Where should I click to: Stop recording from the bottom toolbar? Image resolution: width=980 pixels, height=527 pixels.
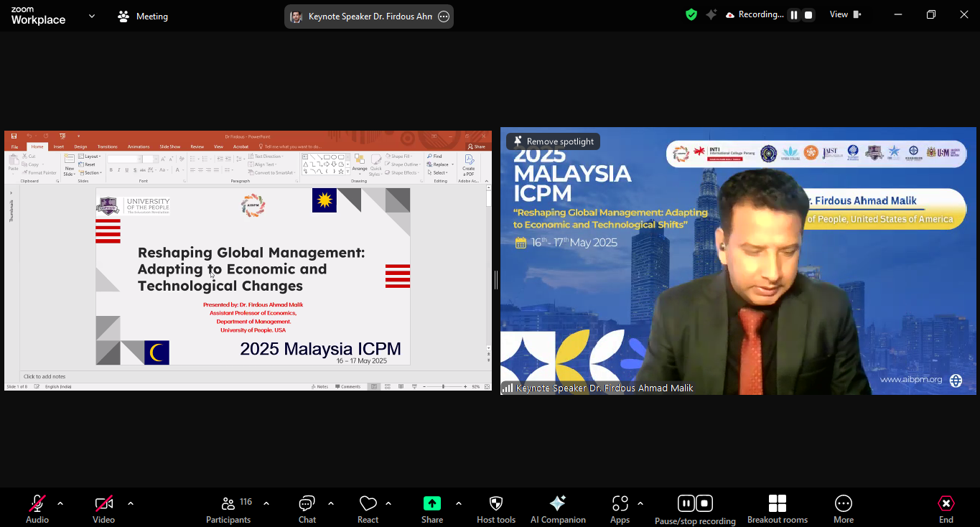(705, 503)
